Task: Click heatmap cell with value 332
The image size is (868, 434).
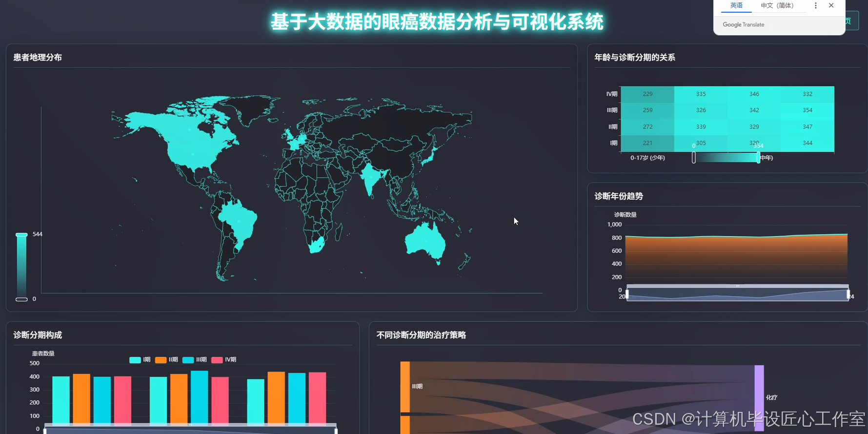Action: [x=807, y=94]
